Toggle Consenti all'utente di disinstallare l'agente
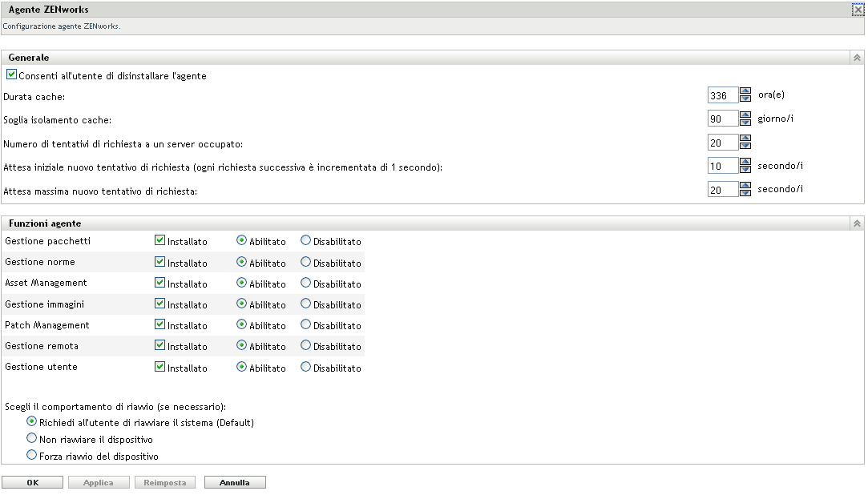The width and height of the screenshot is (868, 499). [12, 74]
